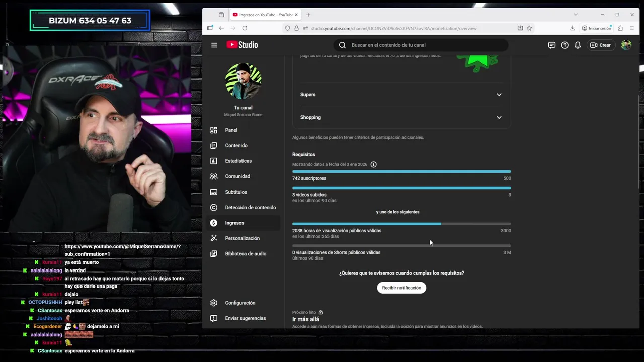Click the Contenido sidebar icon
Image resolution: width=644 pixels, height=362 pixels.
point(214,145)
